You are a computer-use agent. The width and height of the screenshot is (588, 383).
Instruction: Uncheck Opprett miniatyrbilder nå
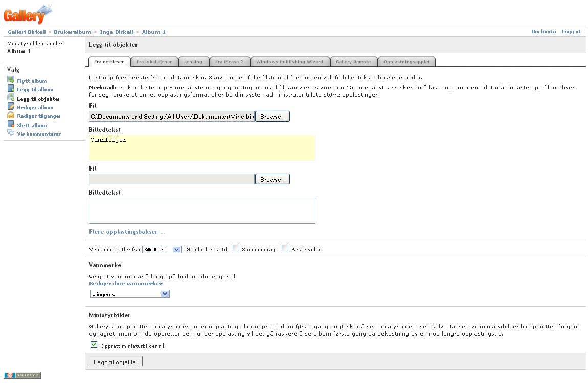pos(94,345)
